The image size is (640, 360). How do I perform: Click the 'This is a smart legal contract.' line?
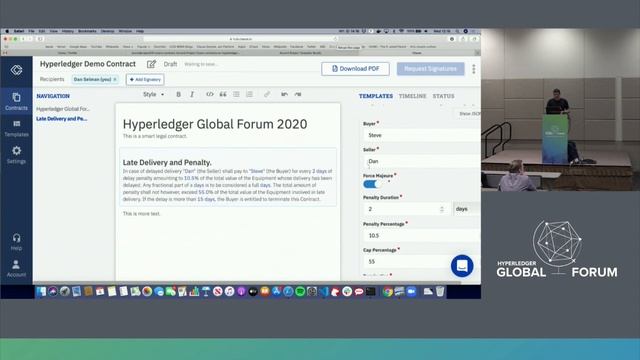coord(155,136)
